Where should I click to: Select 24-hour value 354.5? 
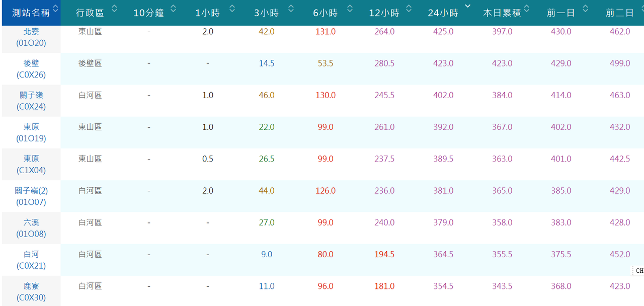pos(443,286)
